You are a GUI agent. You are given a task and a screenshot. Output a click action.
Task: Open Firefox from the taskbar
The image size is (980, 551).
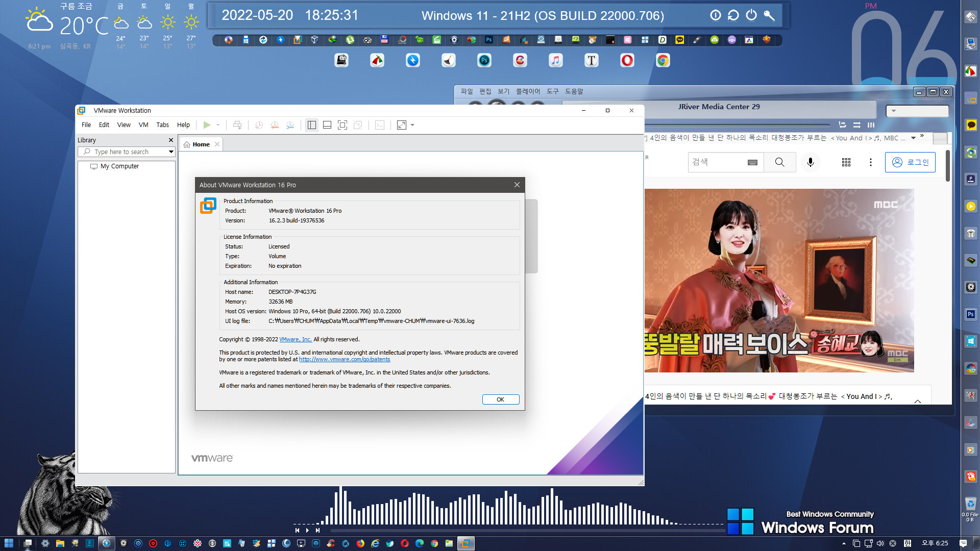(x=360, y=543)
